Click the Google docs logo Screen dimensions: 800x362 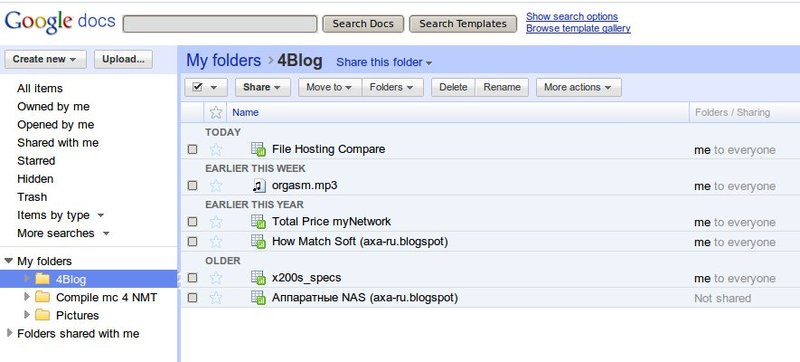(60, 22)
